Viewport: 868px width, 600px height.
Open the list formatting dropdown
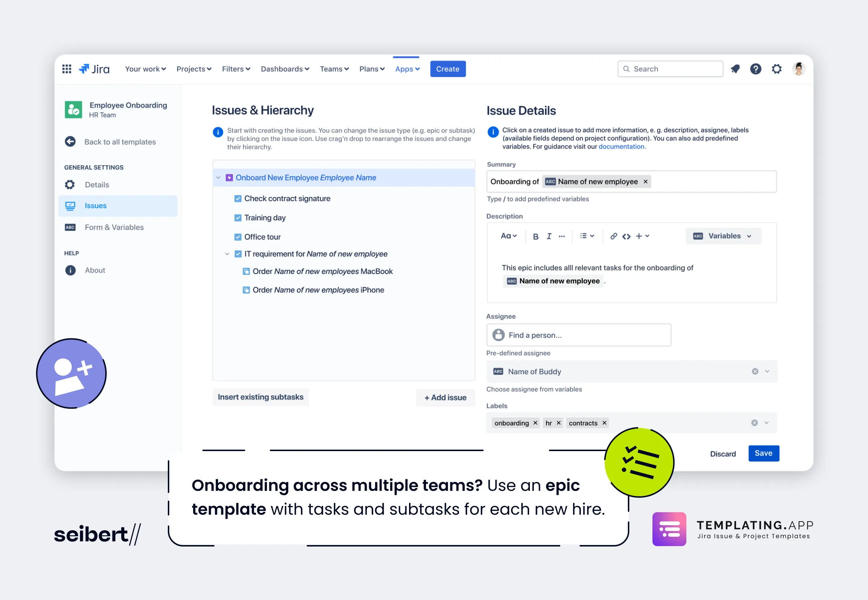pyautogui.click(x=587, y=236)
